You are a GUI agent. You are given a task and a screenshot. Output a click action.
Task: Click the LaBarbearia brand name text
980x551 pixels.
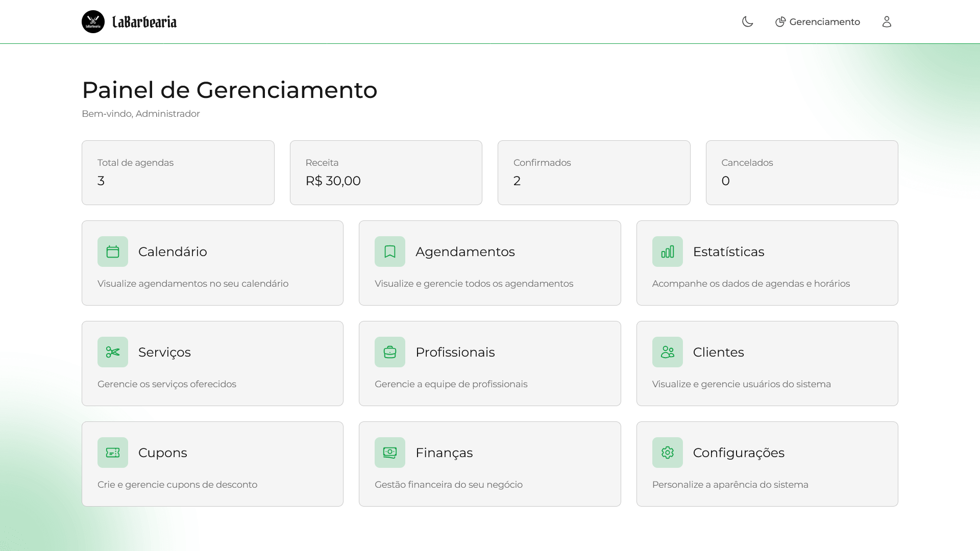pyautogui.click(x=144, y=22)
